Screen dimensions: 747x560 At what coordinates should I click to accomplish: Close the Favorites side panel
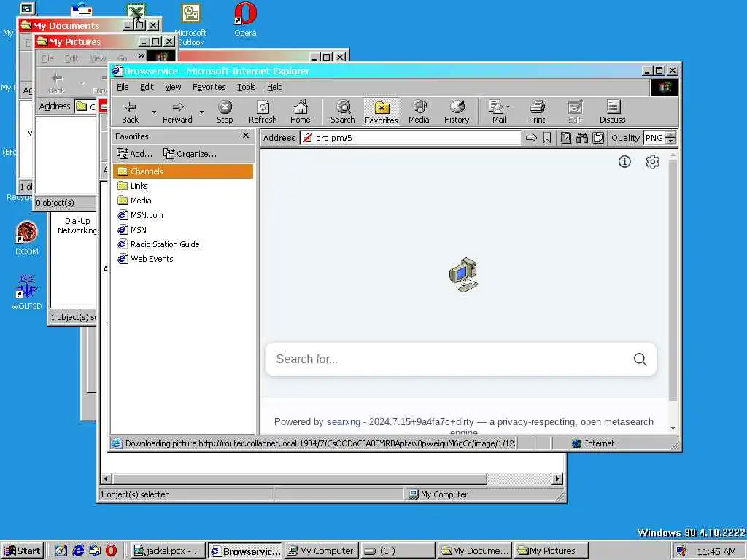tap(246, 136)
